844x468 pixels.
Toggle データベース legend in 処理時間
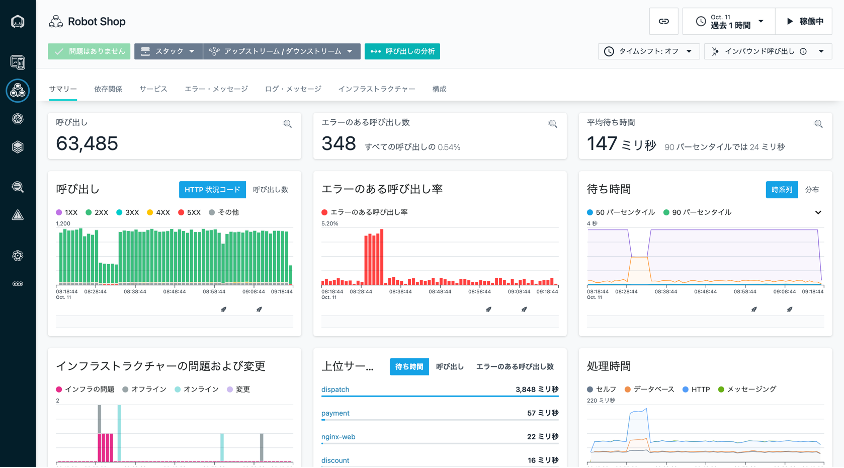[649, 389]
